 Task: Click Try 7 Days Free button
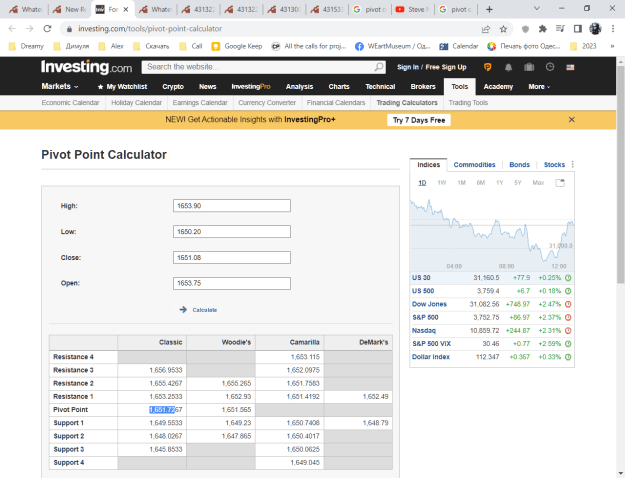click(x=419, y=120)
